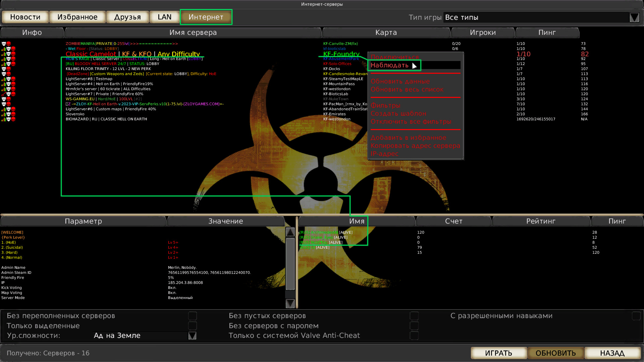Enable 'Без переполненных серверов' checkbox
This screenshot has height=362, width=644.
tap(193, 316)
